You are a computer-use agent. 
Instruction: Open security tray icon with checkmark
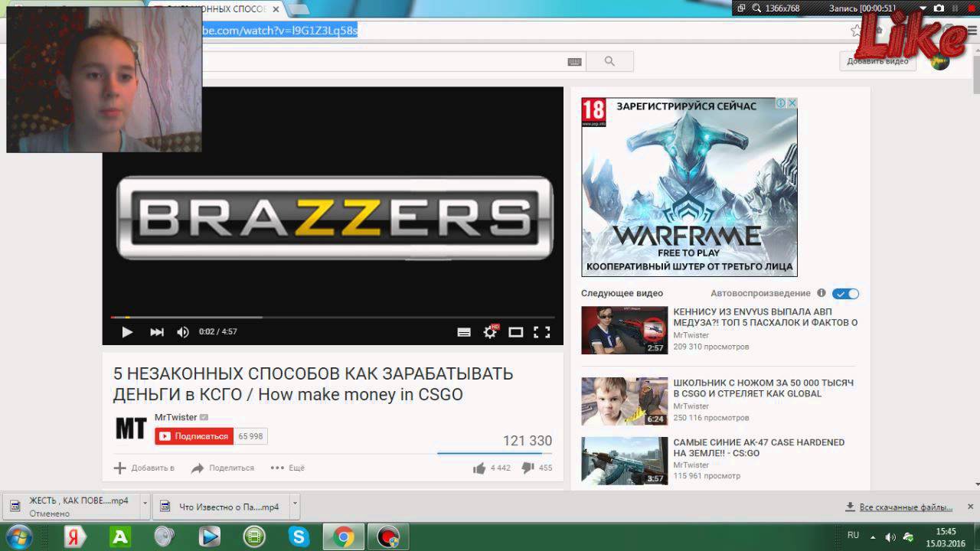coord(908,537)
